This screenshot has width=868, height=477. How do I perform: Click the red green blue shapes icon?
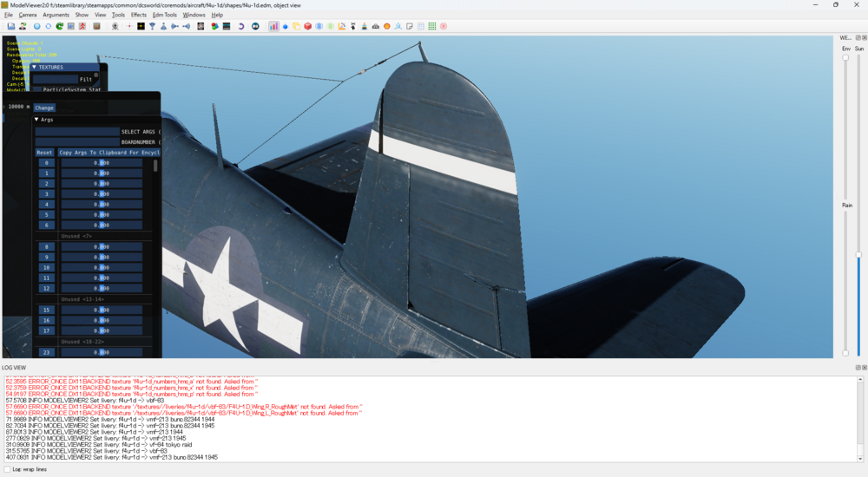214,26
